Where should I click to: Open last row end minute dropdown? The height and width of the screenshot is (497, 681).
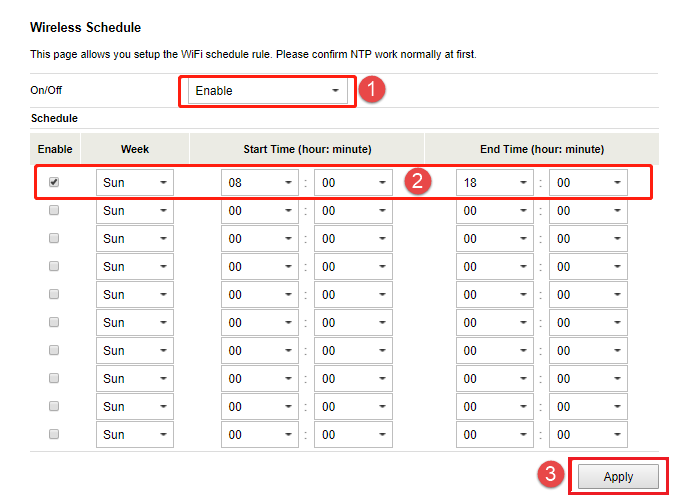tap(588, 434)
